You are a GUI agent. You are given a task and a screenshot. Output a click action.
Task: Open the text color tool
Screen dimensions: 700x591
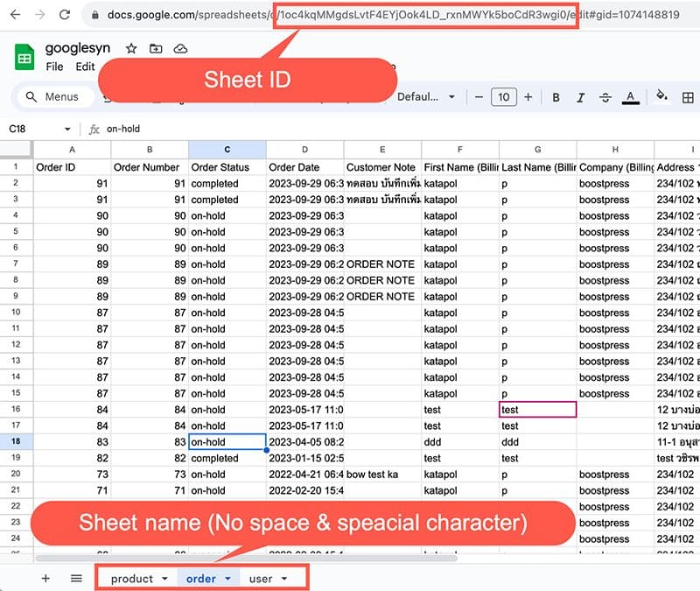click(x=630, y=96)
